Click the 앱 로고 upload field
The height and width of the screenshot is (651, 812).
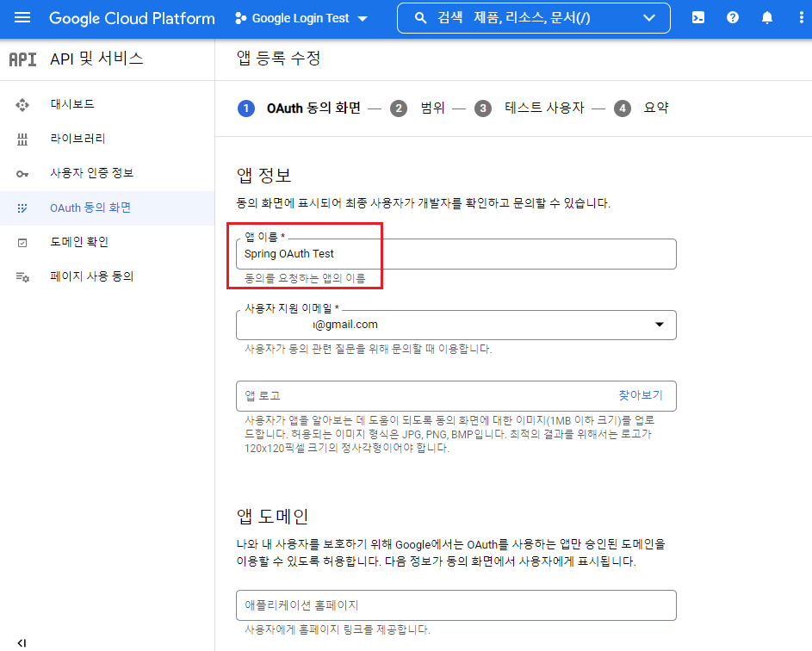coord(456,395)
